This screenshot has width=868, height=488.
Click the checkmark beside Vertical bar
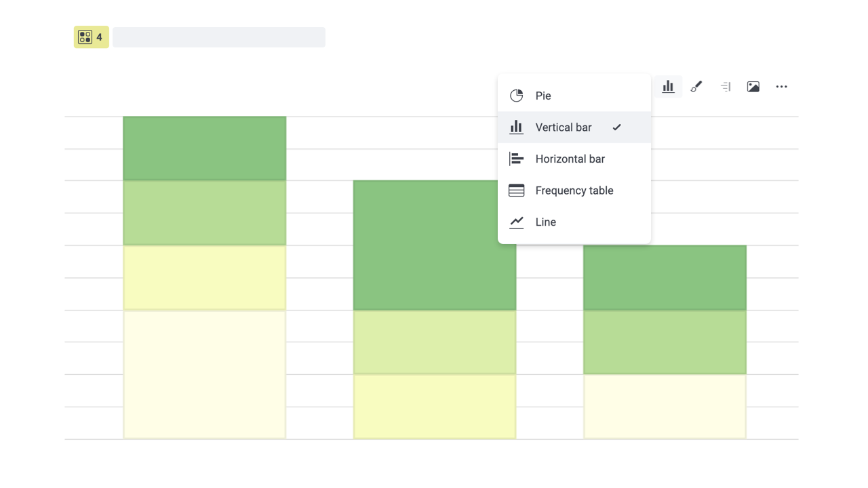point(616,127)
